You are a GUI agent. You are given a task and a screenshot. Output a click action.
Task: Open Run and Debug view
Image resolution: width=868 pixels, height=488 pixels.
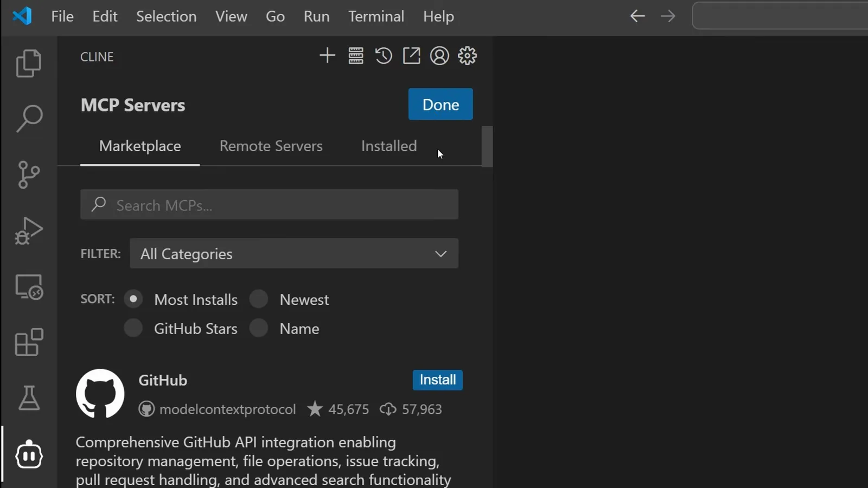29,231
